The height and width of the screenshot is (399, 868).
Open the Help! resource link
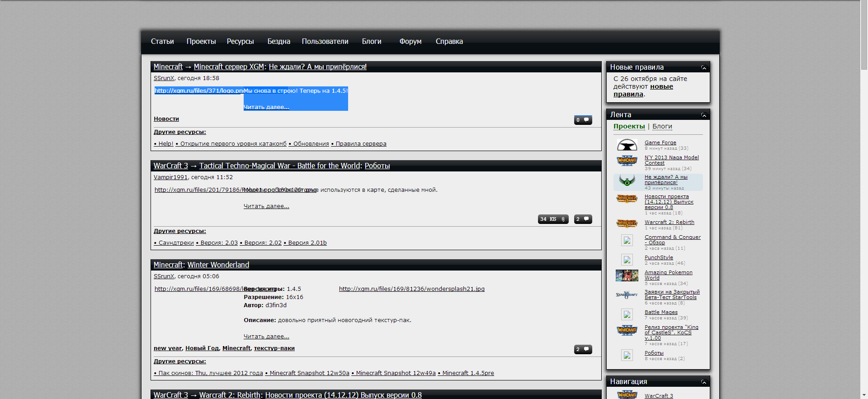tap(164, 144)
